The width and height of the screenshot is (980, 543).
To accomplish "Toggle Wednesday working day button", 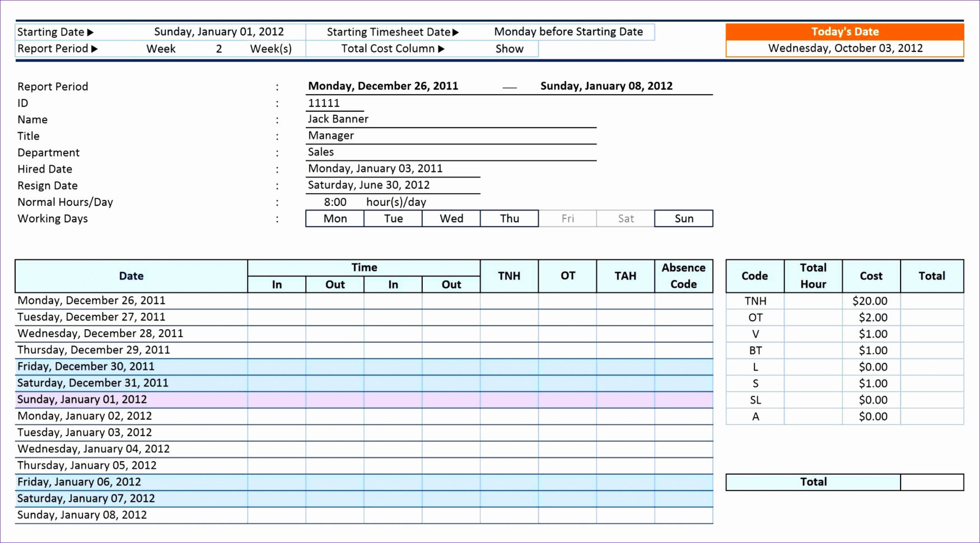I will pos(451,218).
